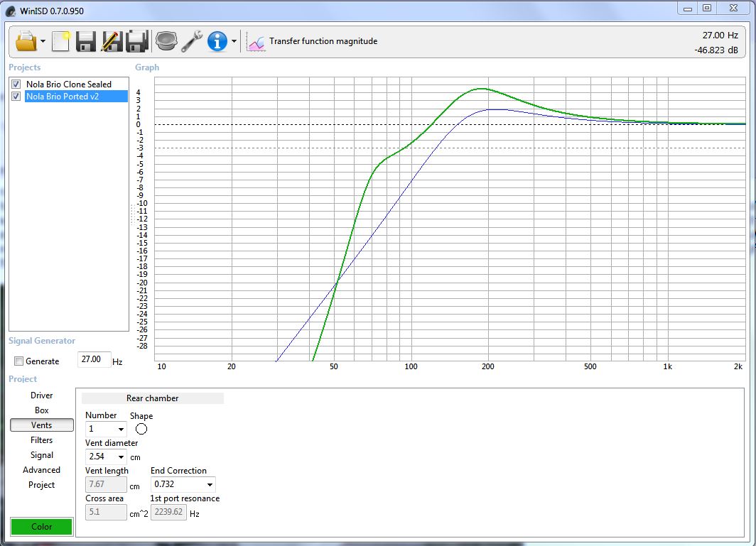Minimize the WinISD window
This screenshot has width=756, height=546.
pos(688,9)
